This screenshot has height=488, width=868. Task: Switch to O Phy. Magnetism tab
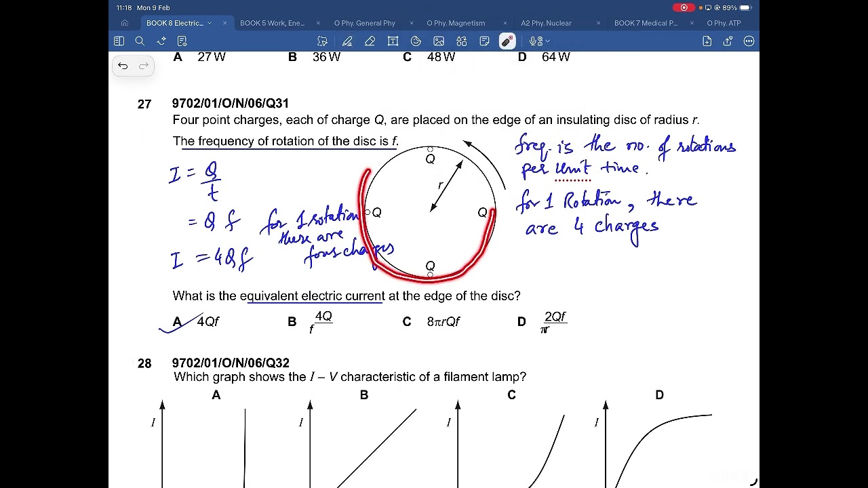click(x=456, y=23)
